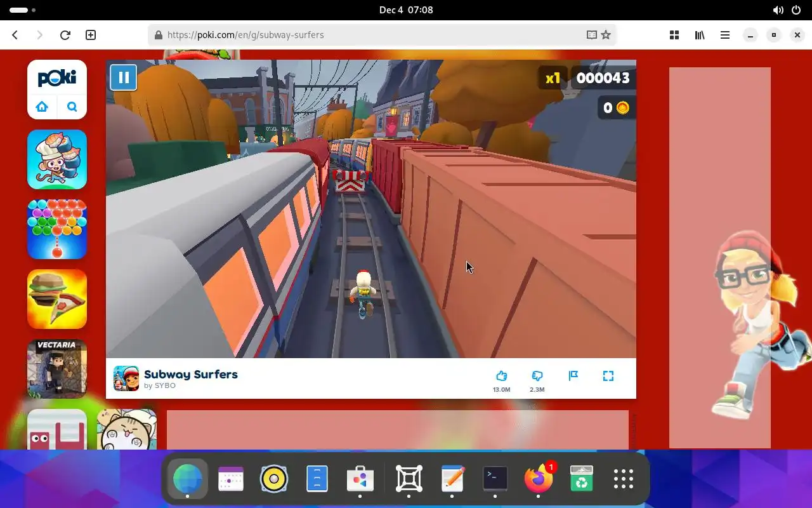Open Firefox from the dock
This screenshot has width=812, height=508.
(539, 479)
